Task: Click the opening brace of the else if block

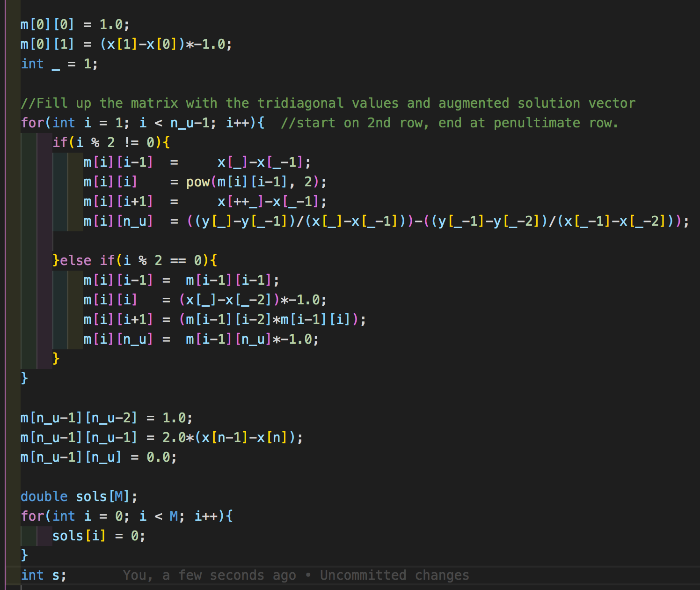Action: (x=214, y=260)
